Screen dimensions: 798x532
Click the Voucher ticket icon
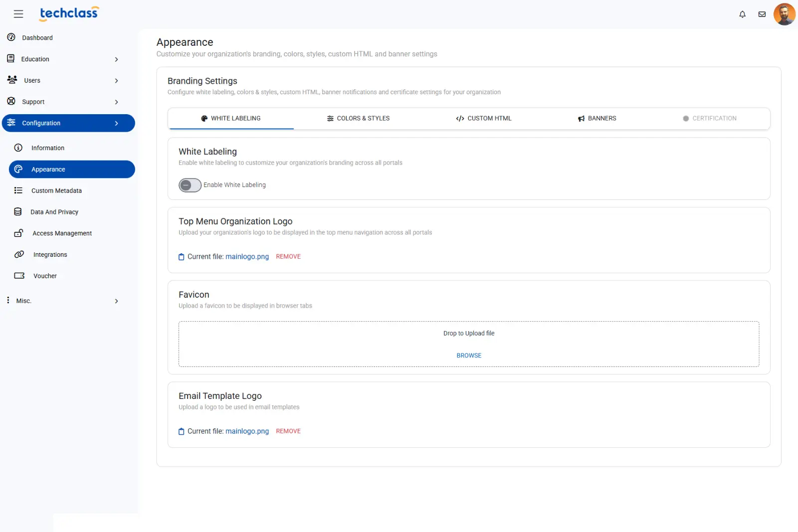pos(19,276)
